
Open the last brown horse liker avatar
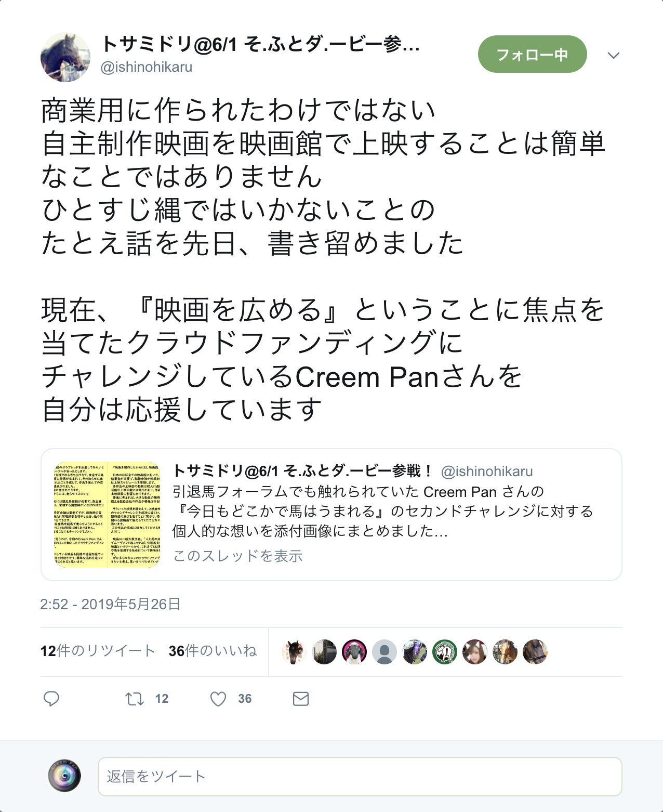[x=535, y=651]
